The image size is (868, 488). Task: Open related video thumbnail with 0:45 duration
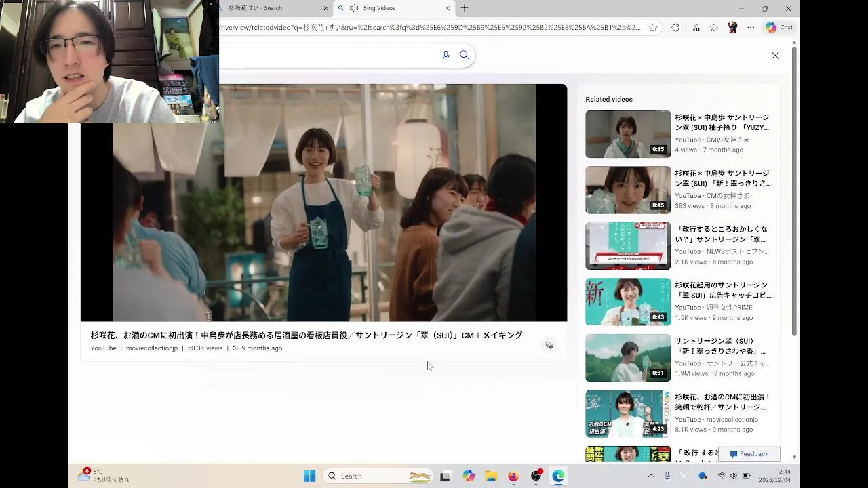click(x=628, y=190)
